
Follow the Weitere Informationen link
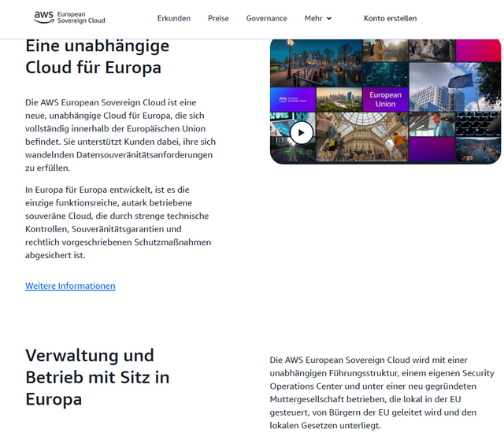coord(70,286)
